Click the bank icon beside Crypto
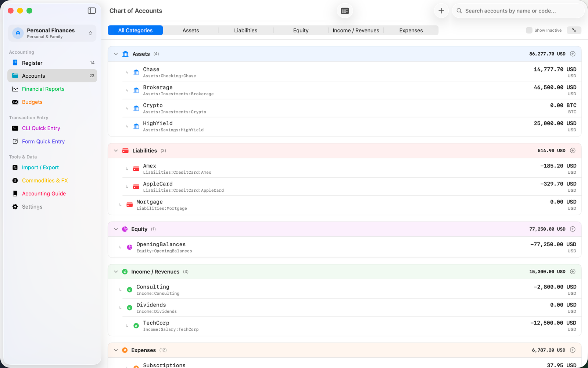 coord(136,108)
